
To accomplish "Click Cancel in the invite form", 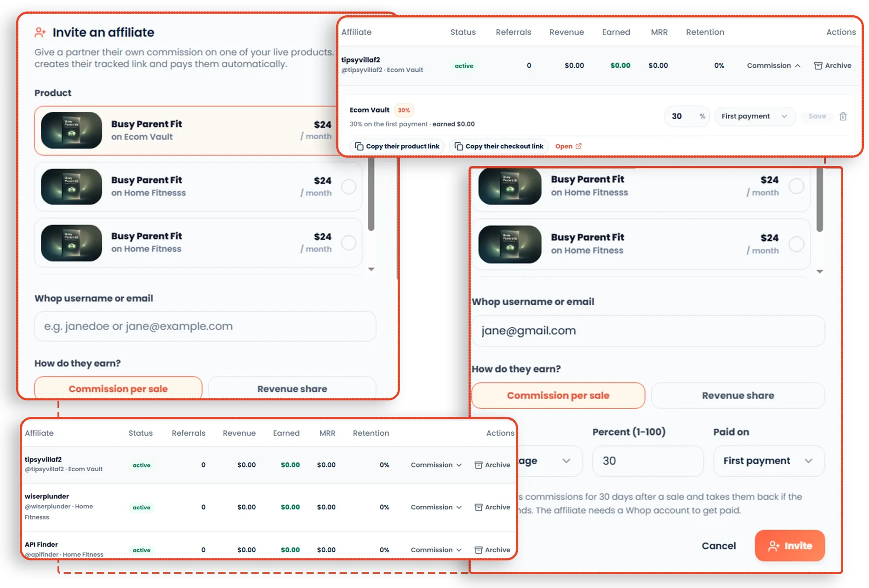I will tap(718, 546).
